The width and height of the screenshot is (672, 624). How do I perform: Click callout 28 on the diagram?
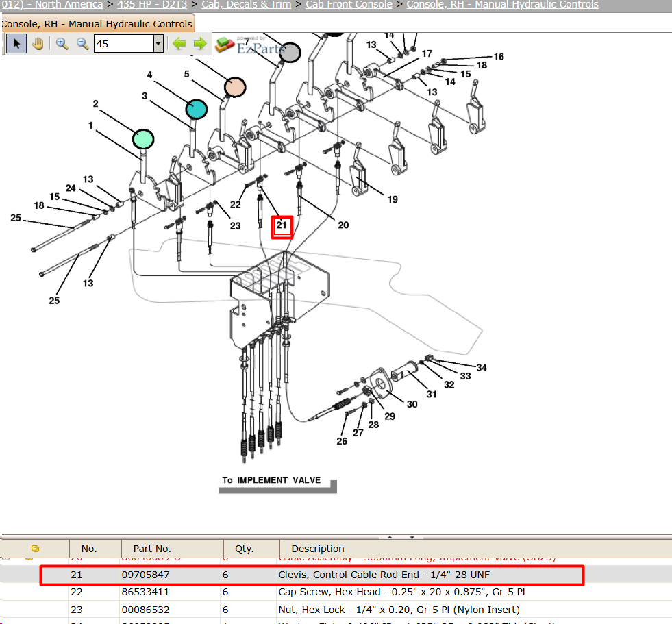point(374,425)
